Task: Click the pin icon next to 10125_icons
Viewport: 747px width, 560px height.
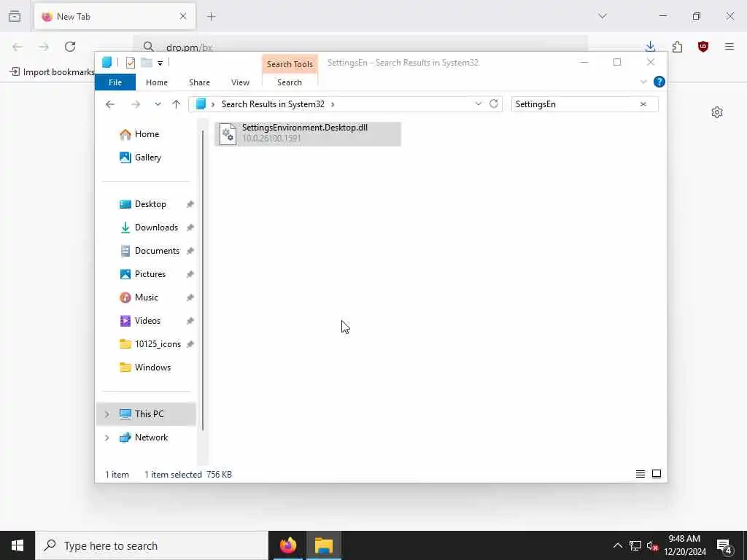Action: 190,344
